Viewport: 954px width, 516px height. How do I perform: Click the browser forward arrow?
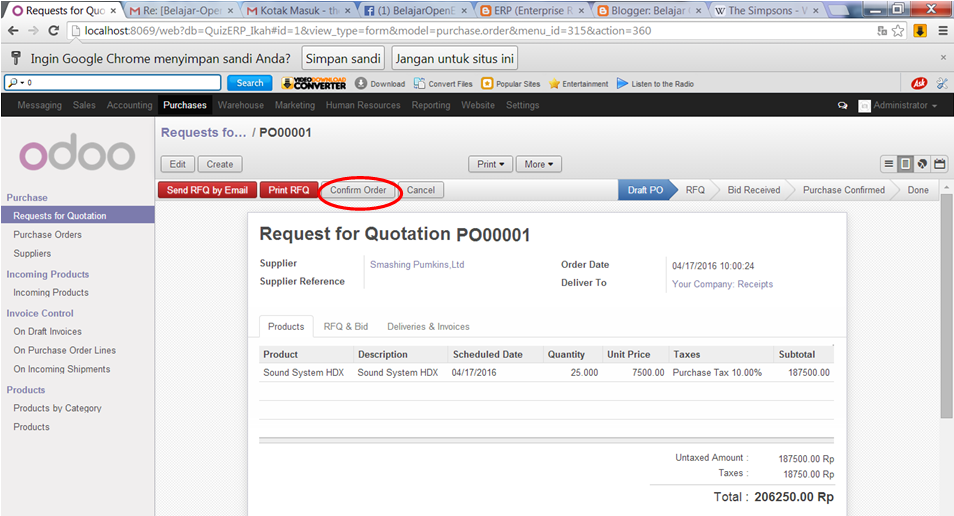pos(33,30)
